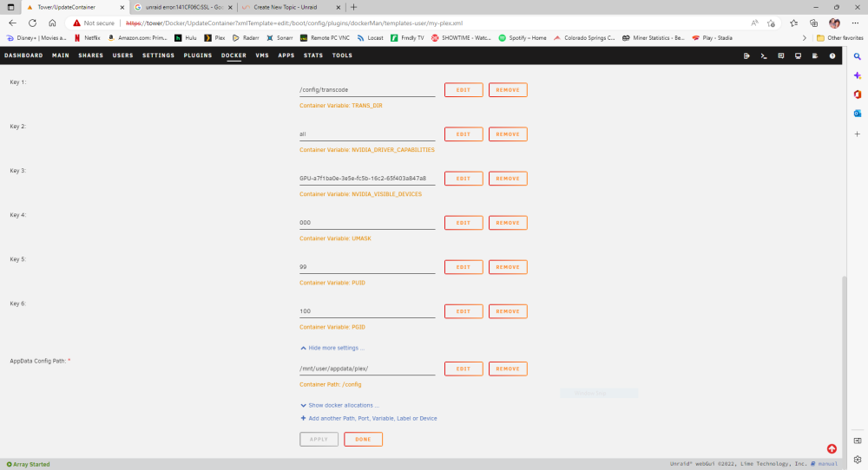Viewport: 868px width, 470px height.
Task: Open the Unraid feedback icon
Action: (780, 55)
